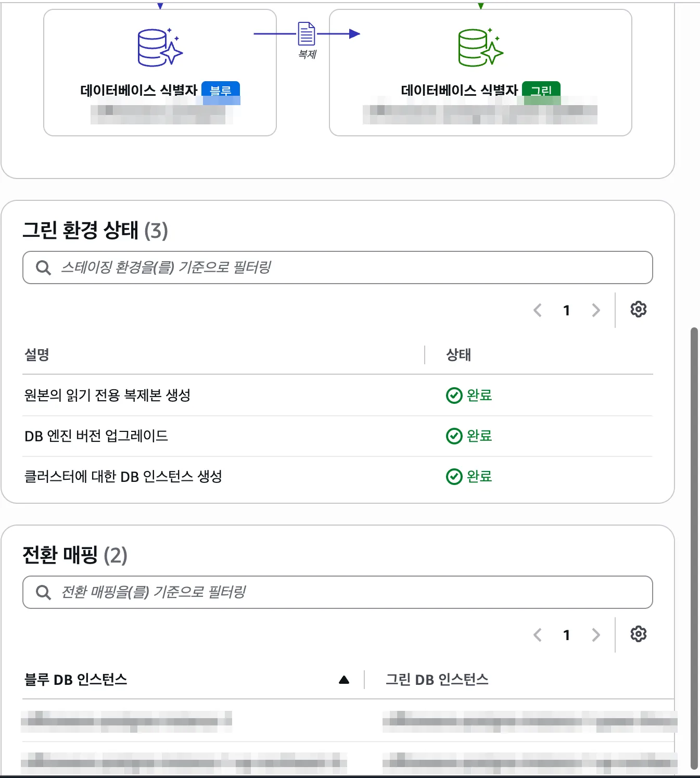Click completed status icon for cluster DB instance creation
The height and width of the screenshot is (778, 700).
pyautogui.click(x=454, y=477)
